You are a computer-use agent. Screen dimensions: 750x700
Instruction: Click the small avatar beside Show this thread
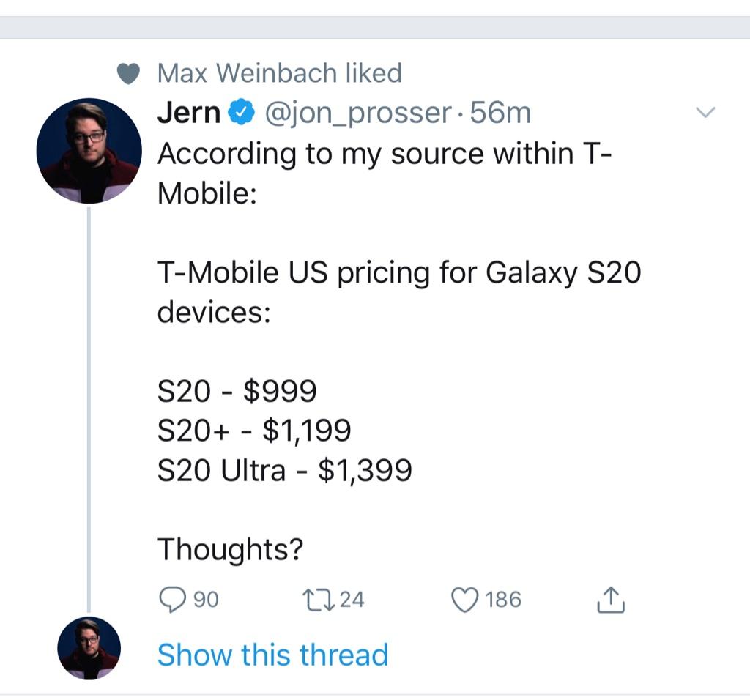tap(89, 648)
